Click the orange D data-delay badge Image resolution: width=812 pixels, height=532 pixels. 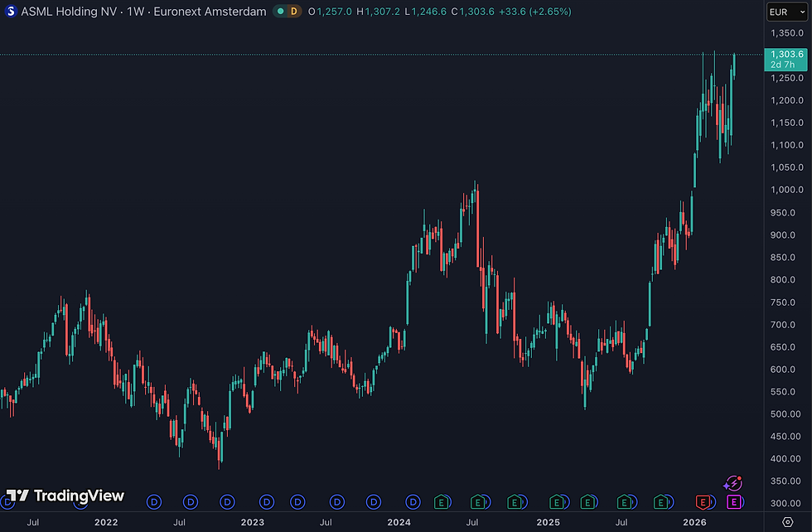coord(293,12)
